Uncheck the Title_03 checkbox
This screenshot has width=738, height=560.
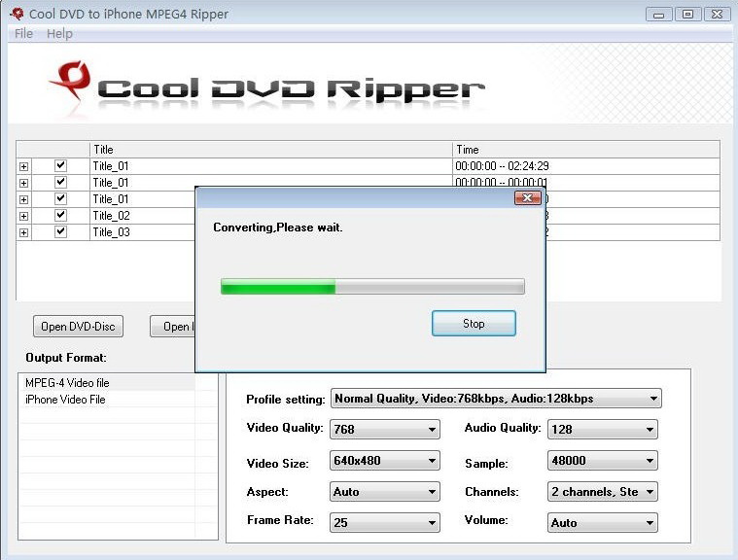(x=60, y=231)
